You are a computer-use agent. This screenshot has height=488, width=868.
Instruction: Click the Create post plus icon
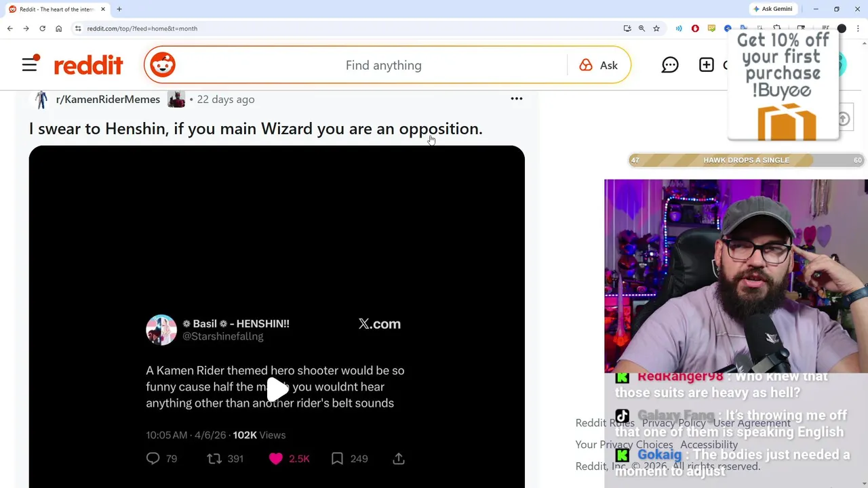[707, 65]
